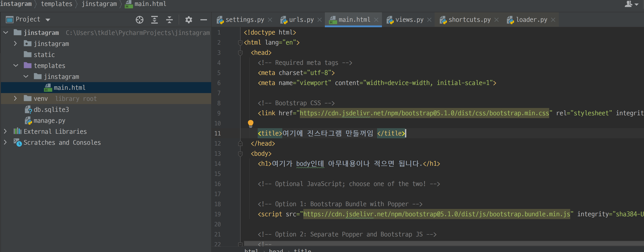Click title in the bottom structure breadcrumb
Image resolution: width=644 pixels, height=252 pixels.
[302, 250]
